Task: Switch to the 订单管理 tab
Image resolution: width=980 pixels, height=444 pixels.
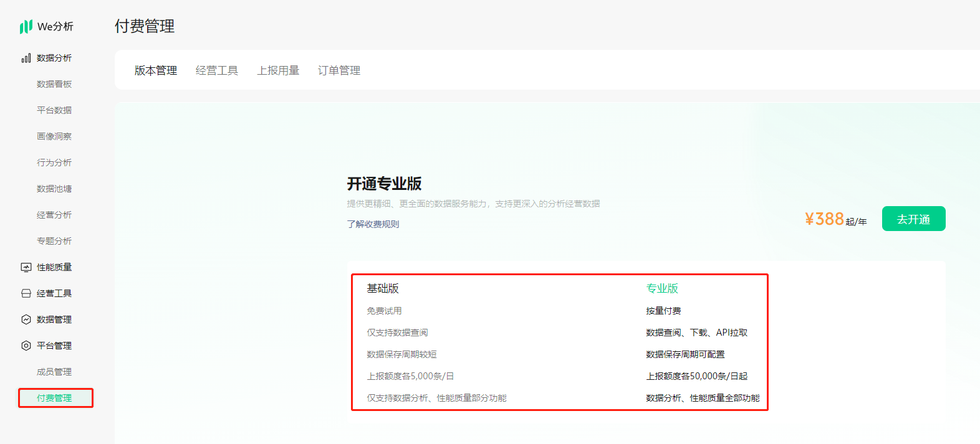Action: click(339, 70)
